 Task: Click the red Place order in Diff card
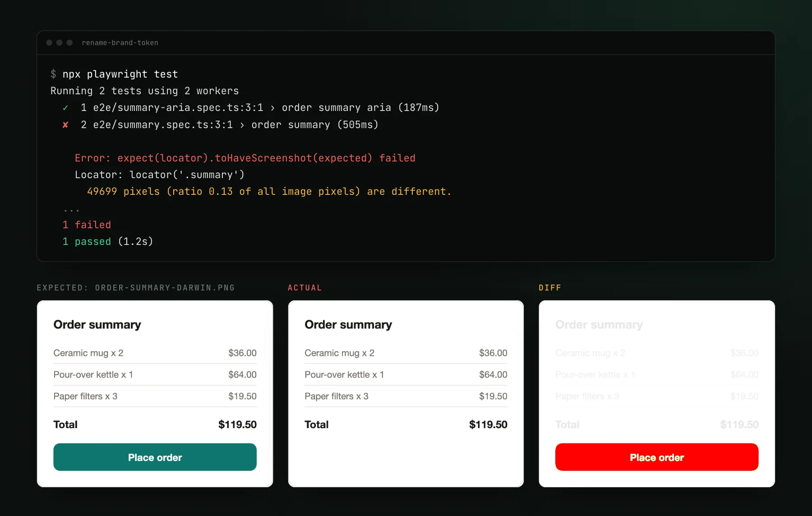[x=657, y=457]
